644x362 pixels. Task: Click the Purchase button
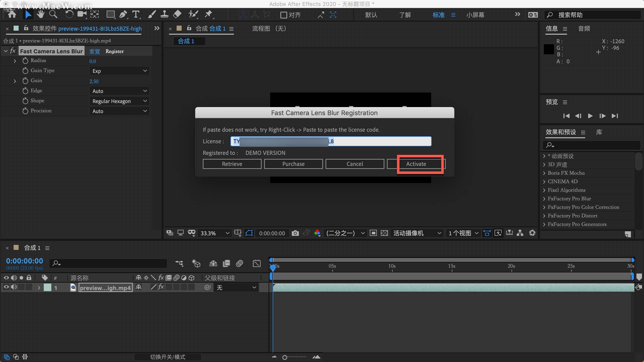[293, 164]
